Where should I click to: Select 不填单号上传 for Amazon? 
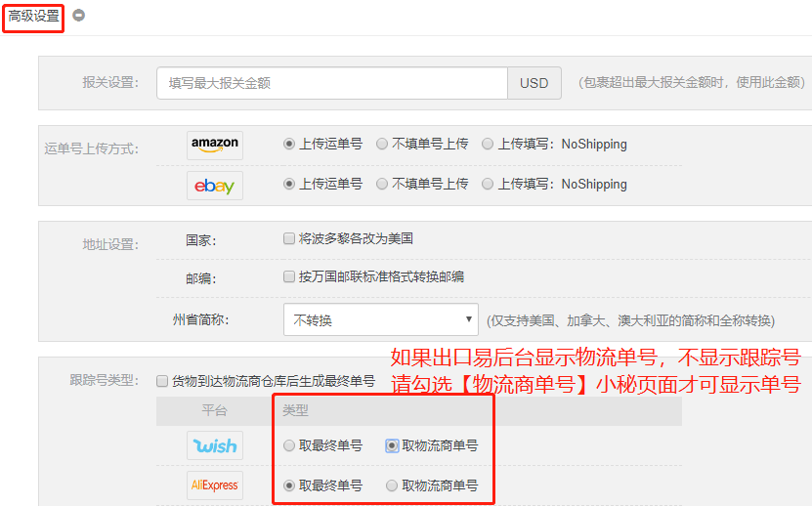(382, 144)
